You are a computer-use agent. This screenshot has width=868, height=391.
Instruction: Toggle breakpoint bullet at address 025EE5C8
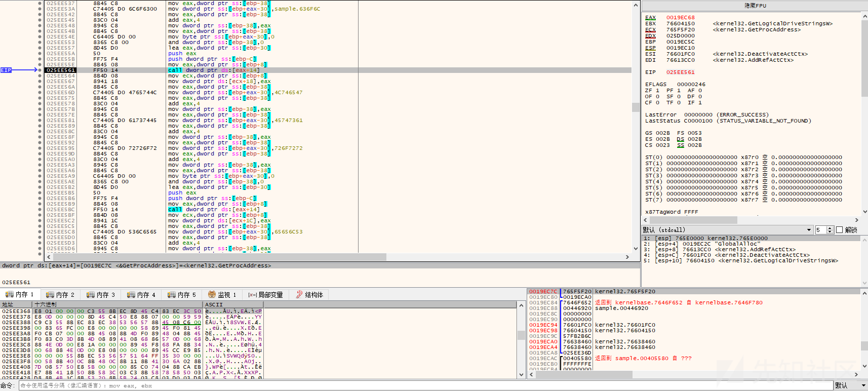coord(40,232)
